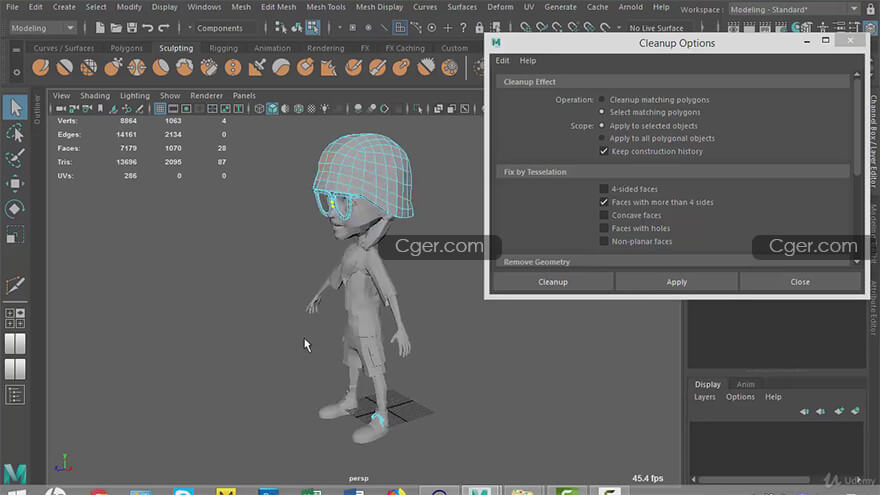This screenshot has height=495, width=880.
Task: Select the Freeze sculpting tool
Action: [x=450, y=67]
